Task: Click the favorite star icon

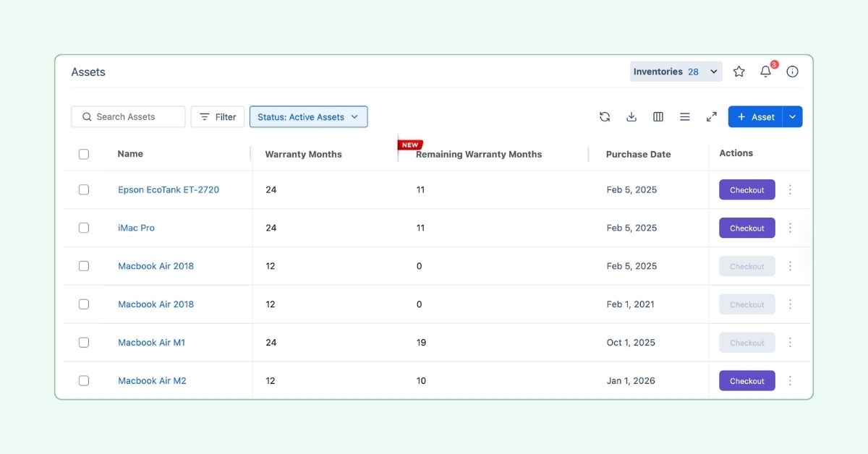Action: click(x=739, y=72)
